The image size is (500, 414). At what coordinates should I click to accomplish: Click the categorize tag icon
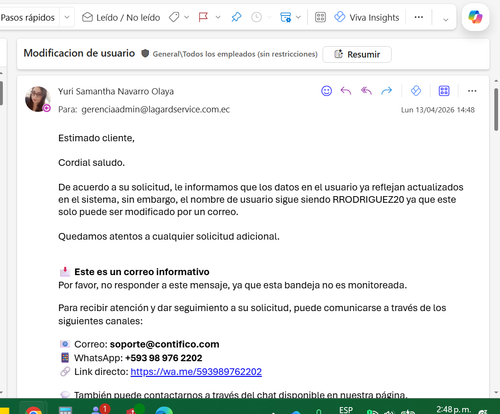click(x=174, y=17)
